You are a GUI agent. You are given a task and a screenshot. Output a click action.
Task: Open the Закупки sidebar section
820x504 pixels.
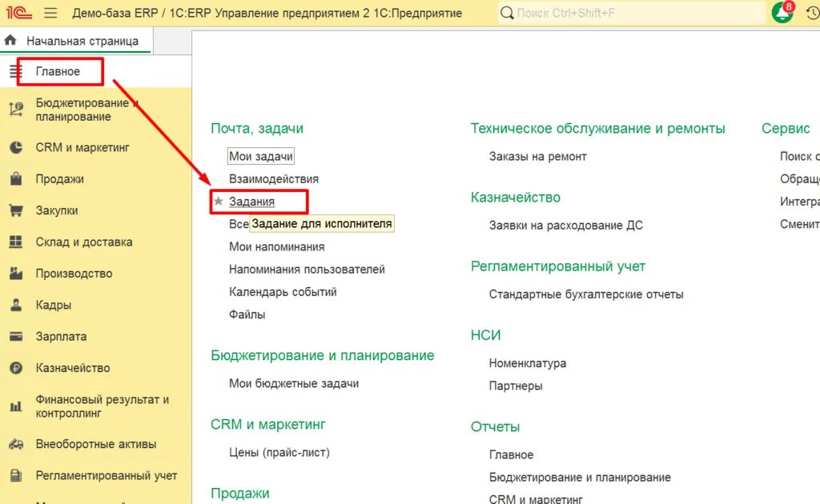click(57, 210)
